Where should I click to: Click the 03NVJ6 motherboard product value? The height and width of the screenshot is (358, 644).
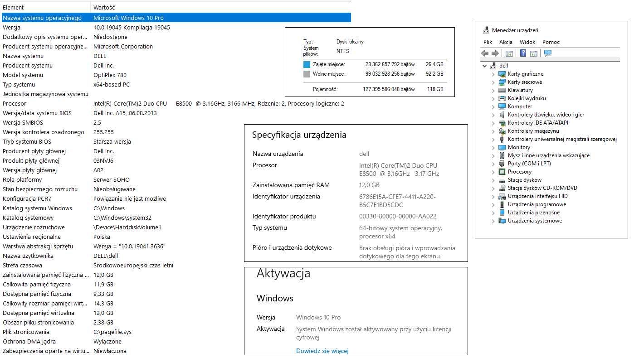(103, 160)
